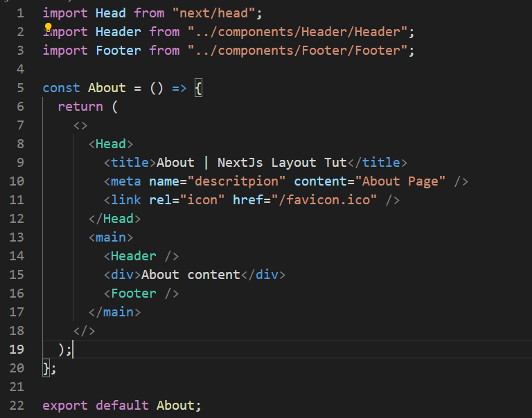
Task: Click the "descritpion" misspelled attribute value
Action: click(x=236, y=181)
